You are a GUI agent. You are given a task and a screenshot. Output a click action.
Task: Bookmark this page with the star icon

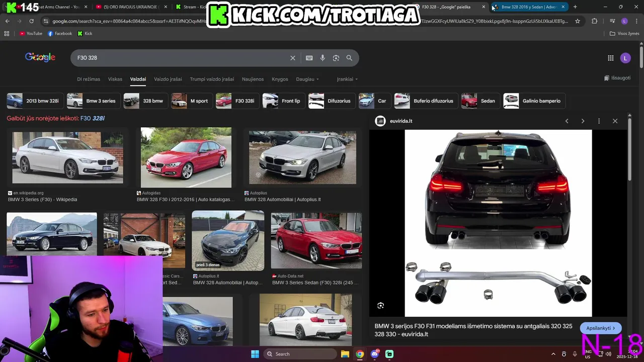578,21
